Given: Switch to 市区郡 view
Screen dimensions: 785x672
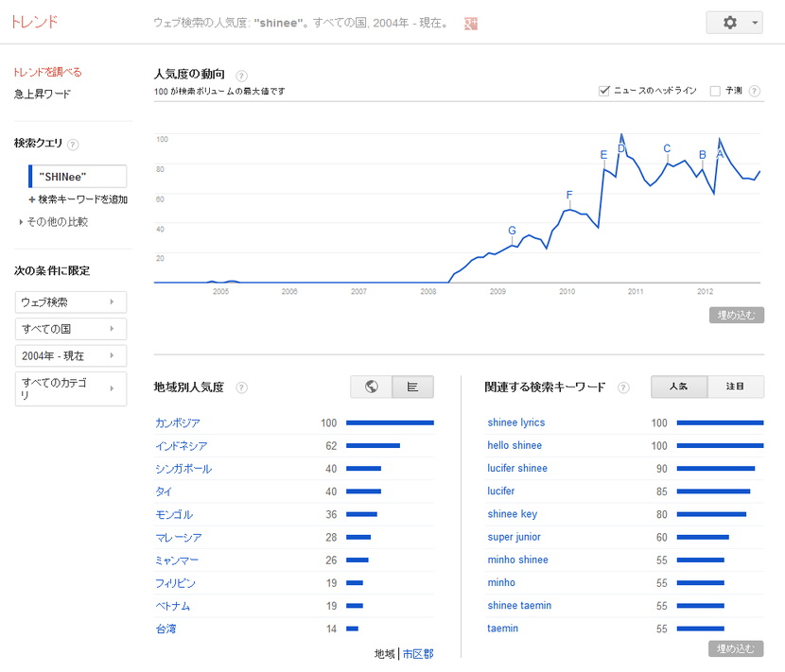Looking at the screenshot, I should coord(418,653).
